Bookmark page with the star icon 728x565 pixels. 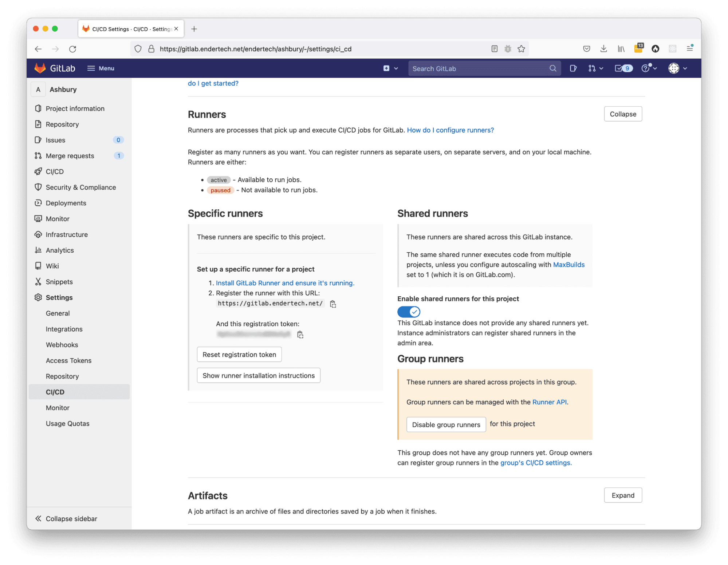pos(521,49)
